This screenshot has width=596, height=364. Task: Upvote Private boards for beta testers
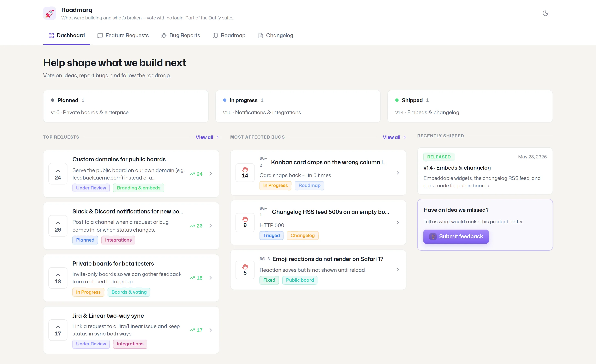(x=58, y=278)
